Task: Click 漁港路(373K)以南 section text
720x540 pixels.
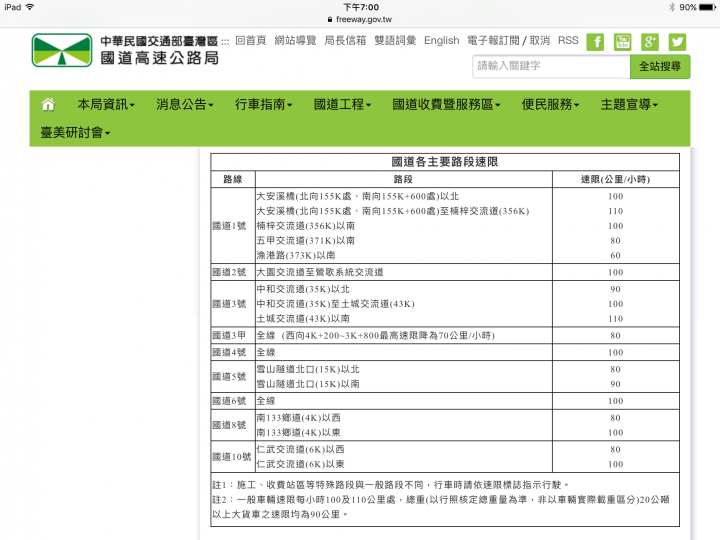Action: tap(296, 255)
